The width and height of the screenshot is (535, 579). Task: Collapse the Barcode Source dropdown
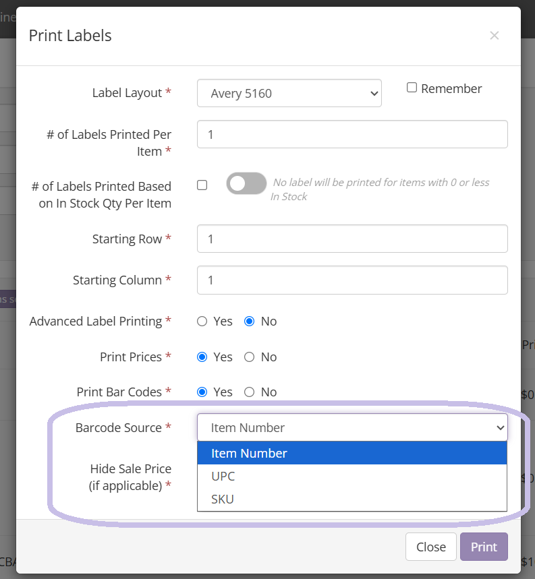[352, 428]
